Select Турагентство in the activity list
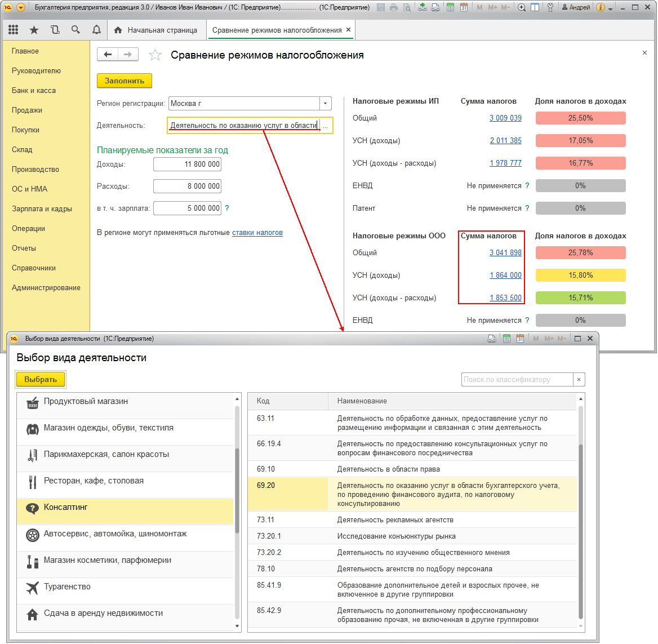This screenshot has height=644, width=658. pos(67,587)
